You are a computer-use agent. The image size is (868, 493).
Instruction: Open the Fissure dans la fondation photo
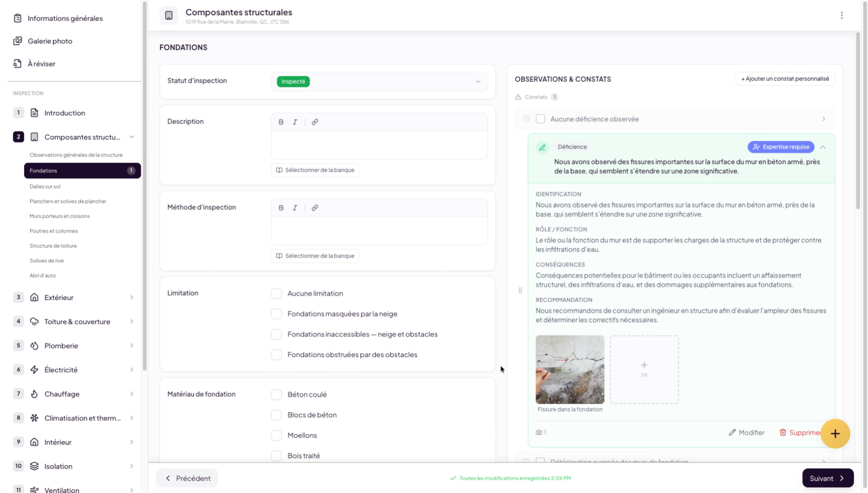[x=569, y=370]
